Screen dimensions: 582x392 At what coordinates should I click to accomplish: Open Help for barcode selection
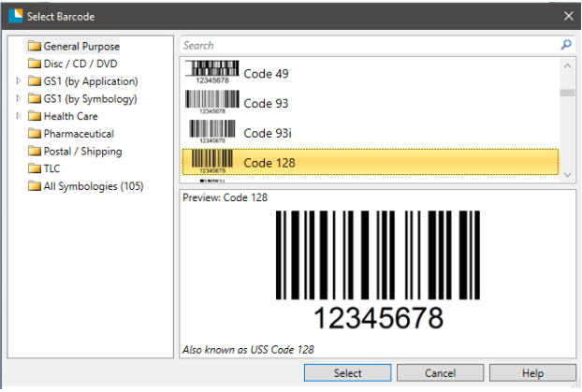(x=532, y=372)
